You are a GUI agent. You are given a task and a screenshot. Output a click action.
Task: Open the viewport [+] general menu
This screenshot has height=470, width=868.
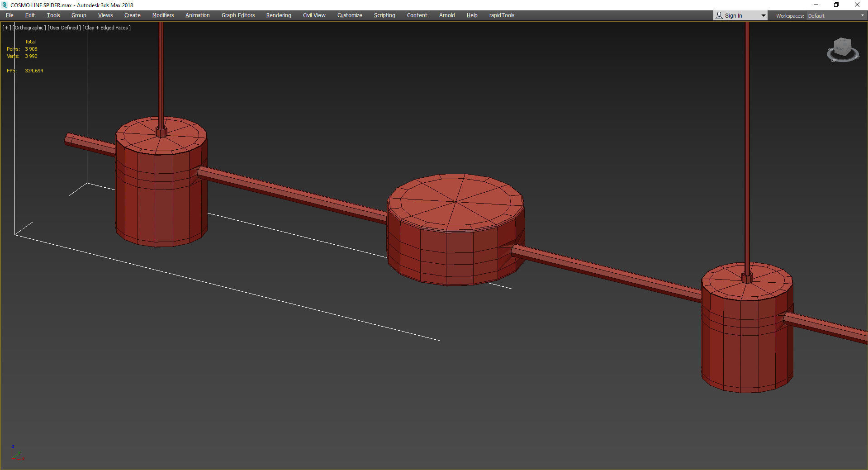pos(7,28)
